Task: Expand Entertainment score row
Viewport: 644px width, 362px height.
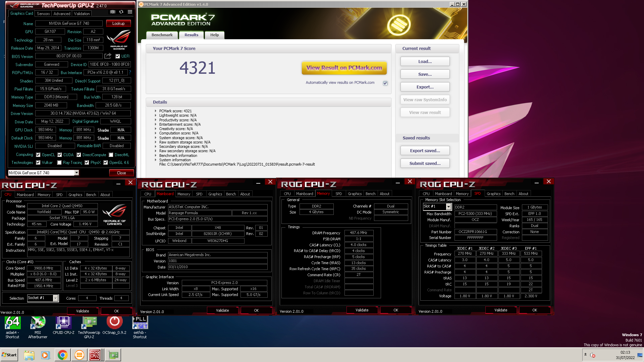Action: coord(155,124)
